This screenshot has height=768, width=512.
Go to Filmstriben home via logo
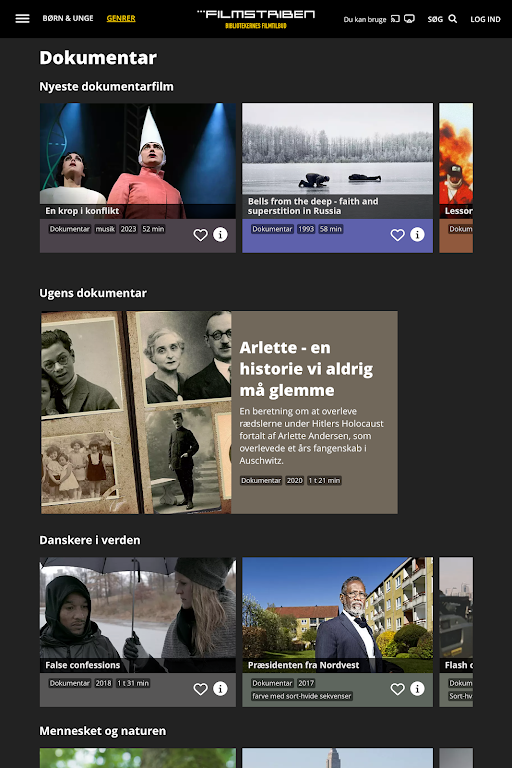(x=256, y=19)
